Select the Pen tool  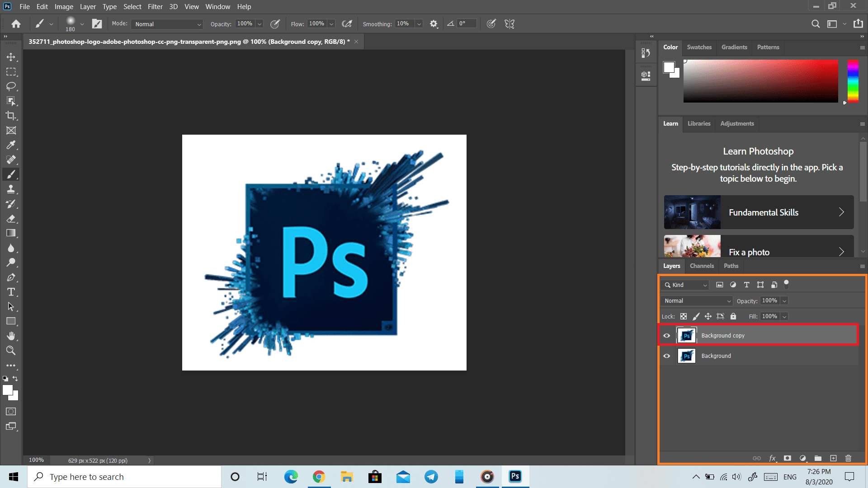11,277
